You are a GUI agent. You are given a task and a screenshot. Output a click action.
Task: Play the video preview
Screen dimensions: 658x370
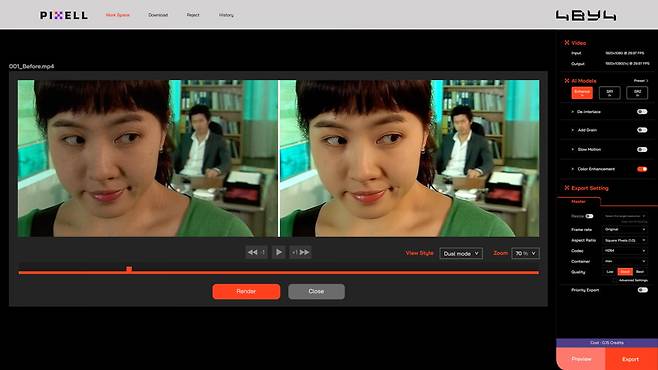pos(278,252)
